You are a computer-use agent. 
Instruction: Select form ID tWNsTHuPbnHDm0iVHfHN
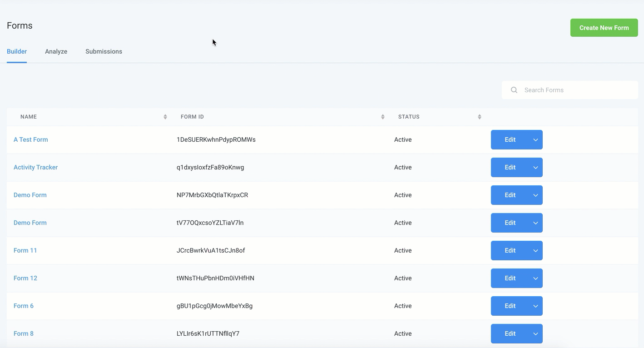point(215,278)
